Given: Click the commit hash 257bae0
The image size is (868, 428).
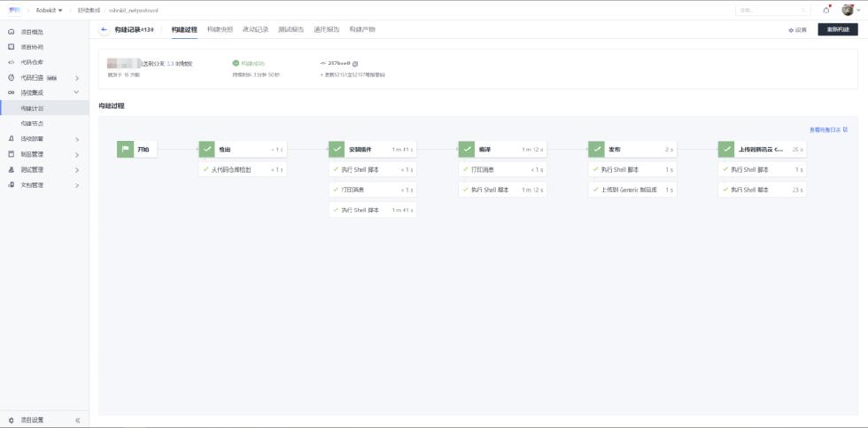Looking at the screenshot, I should coord(338,63).
